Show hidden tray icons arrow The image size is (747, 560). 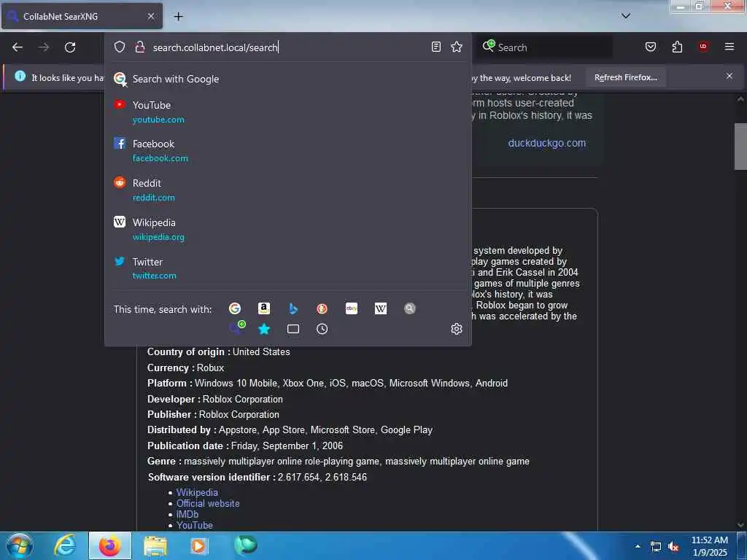point(638,546)
